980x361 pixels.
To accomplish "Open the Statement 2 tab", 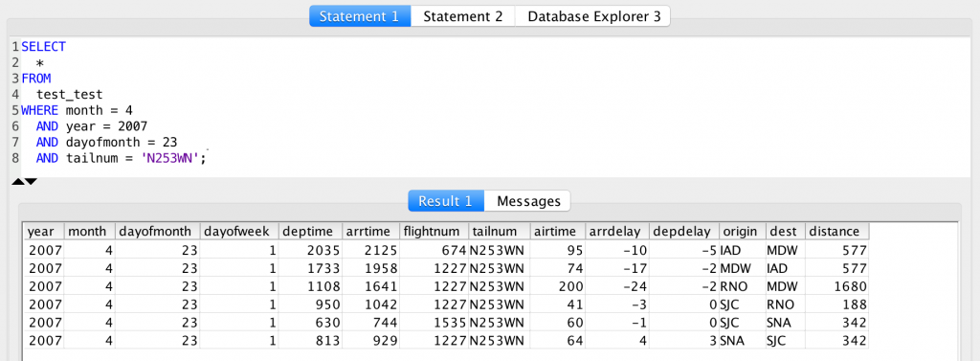I will click(x=462, y=16).
